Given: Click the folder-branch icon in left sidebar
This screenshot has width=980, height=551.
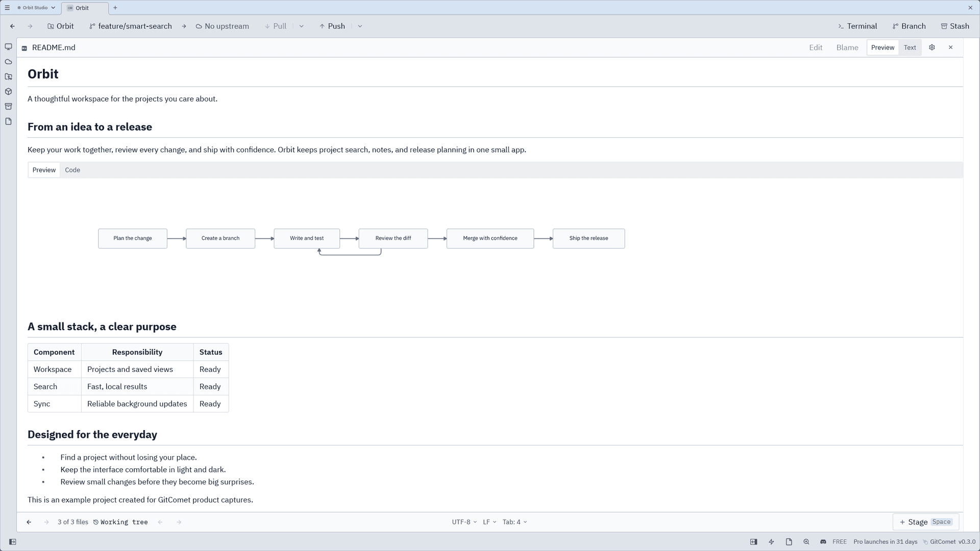Looking at the screenshot, I should tap(8, 77).
